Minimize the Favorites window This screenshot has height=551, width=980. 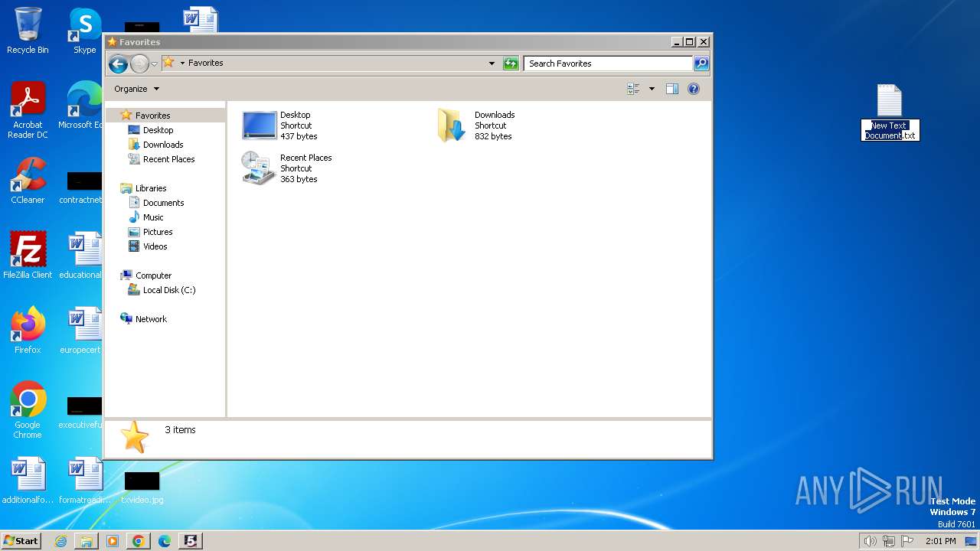coord(676,42)
